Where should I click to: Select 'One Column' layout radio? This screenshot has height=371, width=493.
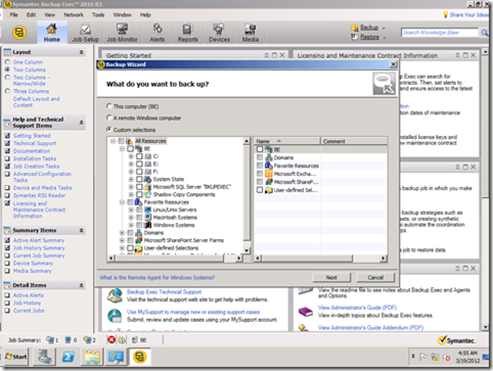coord(7,62)
